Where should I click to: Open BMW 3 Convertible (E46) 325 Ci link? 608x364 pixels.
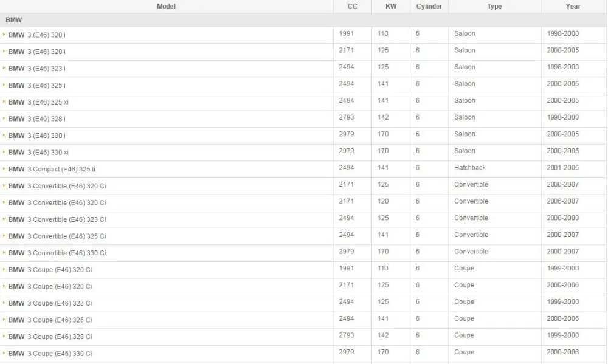(57, 236)
